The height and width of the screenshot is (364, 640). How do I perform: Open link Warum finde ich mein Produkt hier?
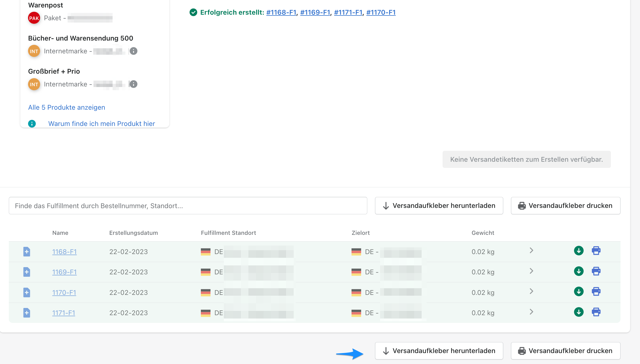click(102, 124)
